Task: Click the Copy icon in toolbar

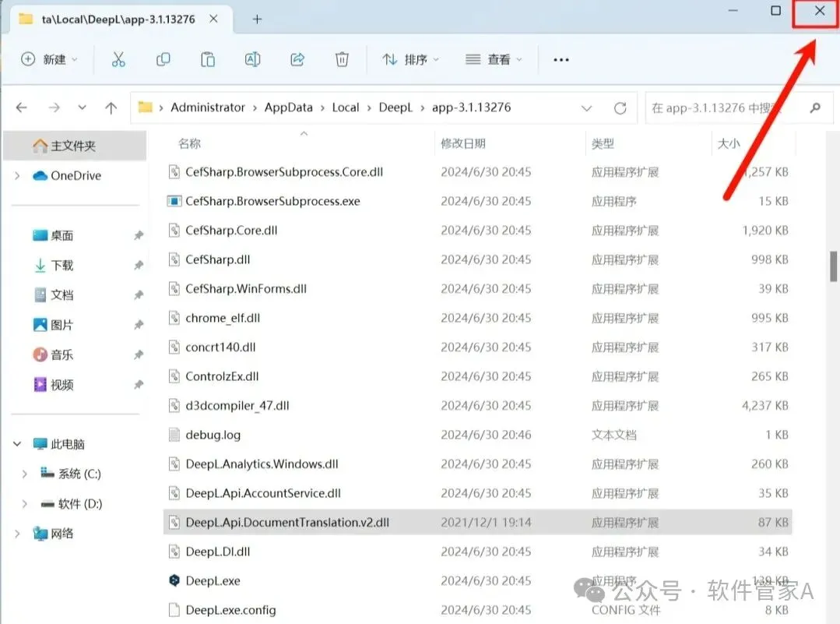Action: point(163,59)
